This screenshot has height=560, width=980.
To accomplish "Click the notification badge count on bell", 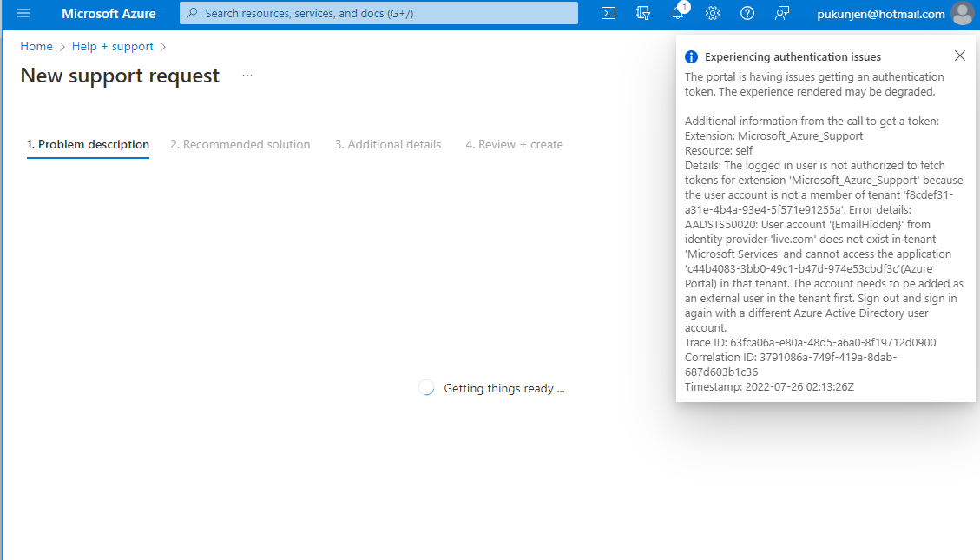I will click(684, 7).
